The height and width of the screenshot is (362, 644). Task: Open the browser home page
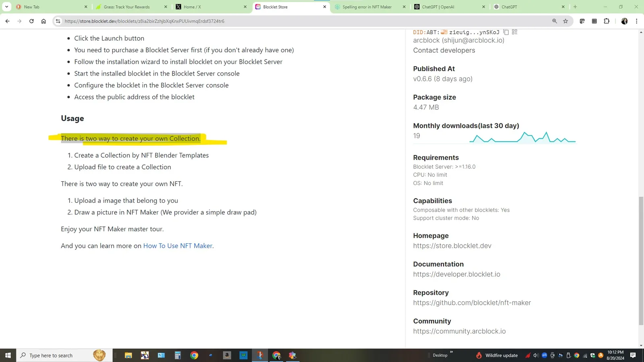point(43,21)
